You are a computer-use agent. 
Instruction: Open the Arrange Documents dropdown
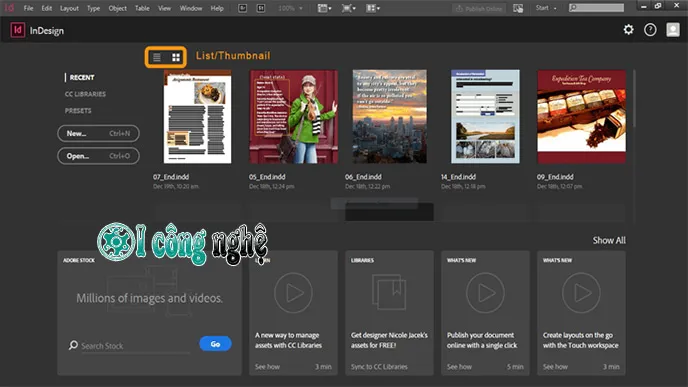click(x=373, y=8)
